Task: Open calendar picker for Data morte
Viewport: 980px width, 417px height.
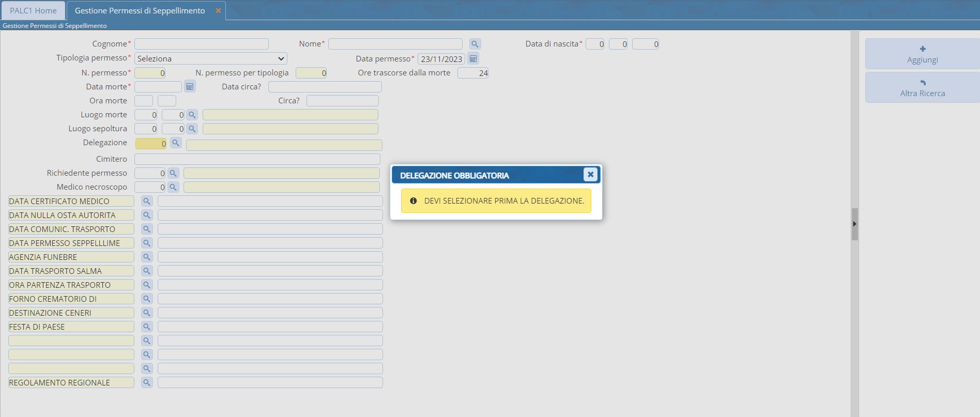Action: (x=190, y=87)
